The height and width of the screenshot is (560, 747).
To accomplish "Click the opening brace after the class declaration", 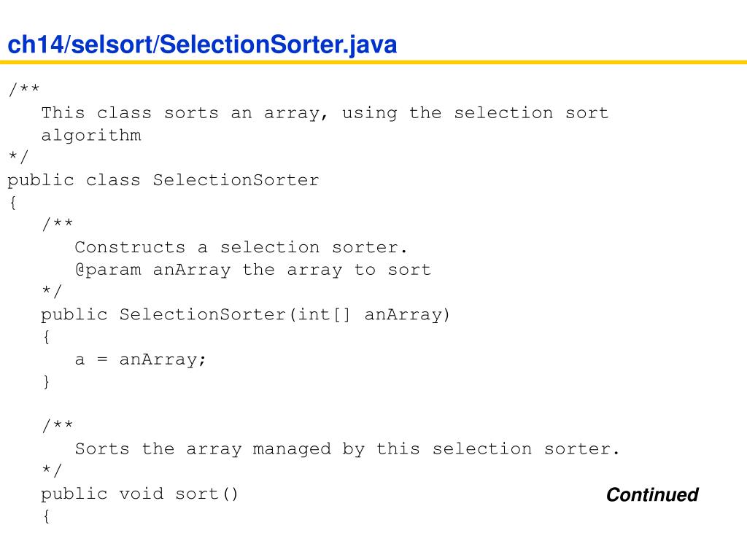I will [13, 203].
